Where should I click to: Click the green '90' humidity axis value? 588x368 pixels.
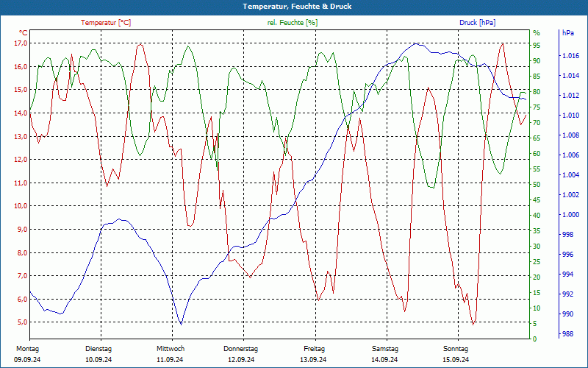[x=537, y=61]
